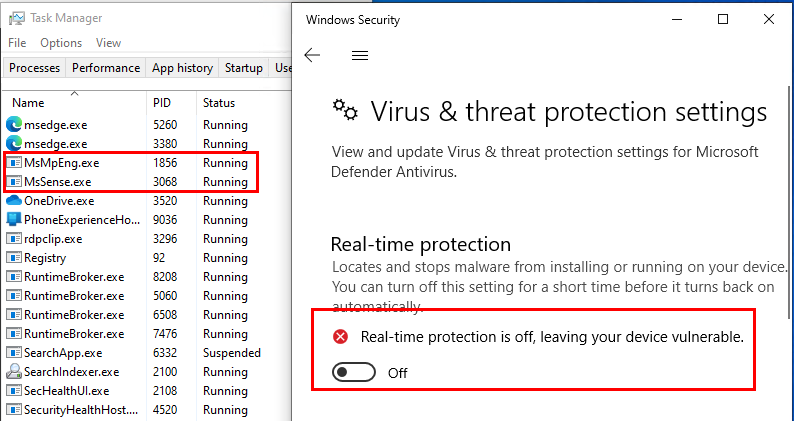Viewport: 794px width, 421px height.
Task: Click the red error icon beside the warning
Action: [340, 337]
